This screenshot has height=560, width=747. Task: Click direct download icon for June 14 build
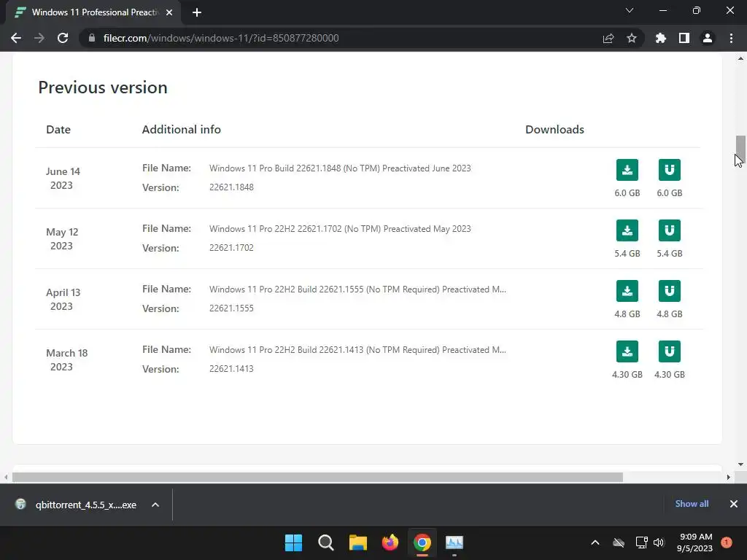click(627, 170)
